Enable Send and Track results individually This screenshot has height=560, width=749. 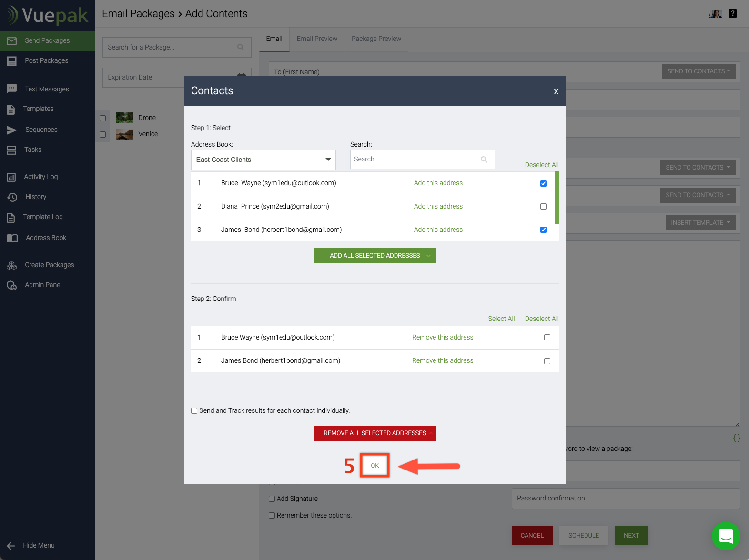pos(194,411)
